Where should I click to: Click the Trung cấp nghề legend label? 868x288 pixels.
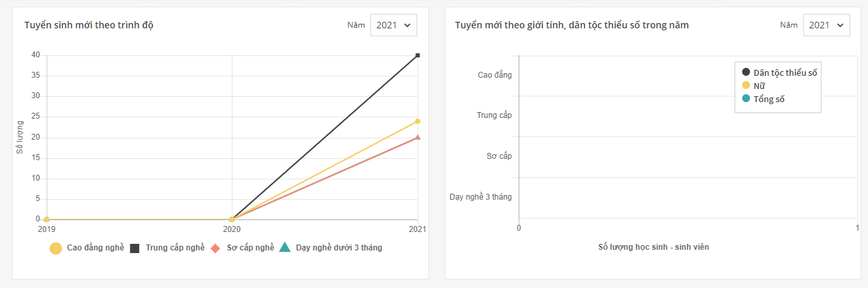175,248
